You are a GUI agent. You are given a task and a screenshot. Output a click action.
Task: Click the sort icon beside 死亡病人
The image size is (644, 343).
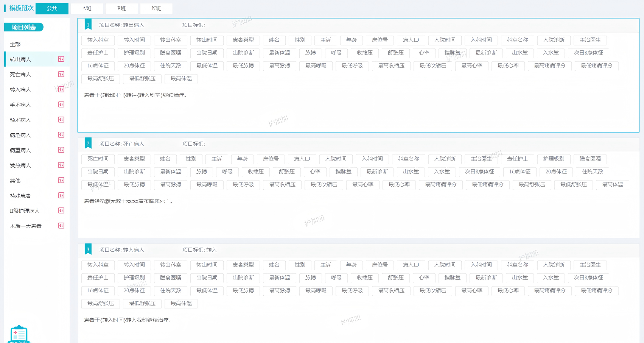tap(61, 74)
